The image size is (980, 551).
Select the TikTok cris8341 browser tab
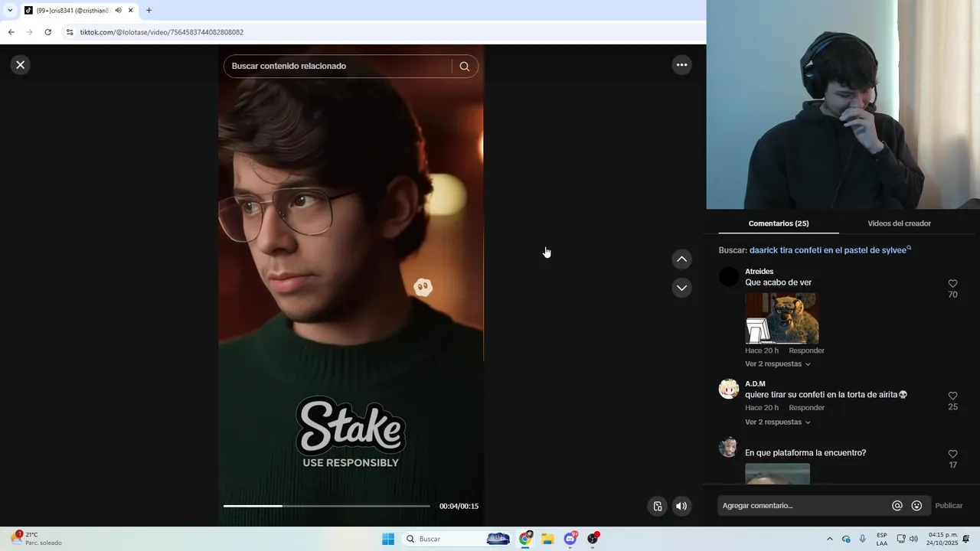pyautogui.click(x=78, y=11)
